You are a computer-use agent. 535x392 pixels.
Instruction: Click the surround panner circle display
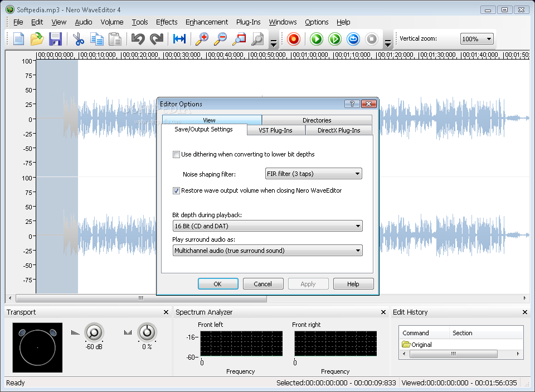coord(37,347)
